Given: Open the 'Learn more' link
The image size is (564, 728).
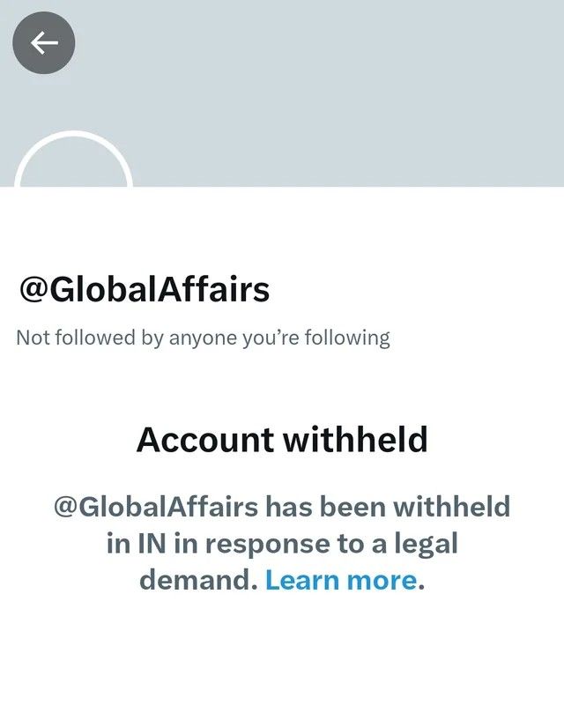Looking at the screenshot, I should pyautogui.click(x=341, y=580).
